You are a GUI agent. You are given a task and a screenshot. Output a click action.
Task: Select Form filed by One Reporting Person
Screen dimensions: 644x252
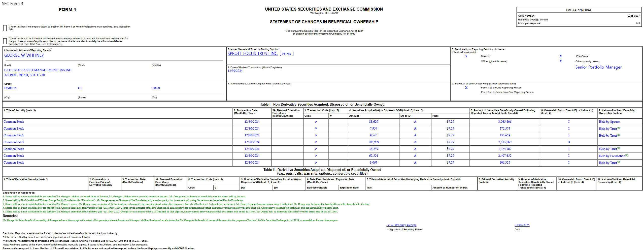pyautogui.click(x=467, y=87)
